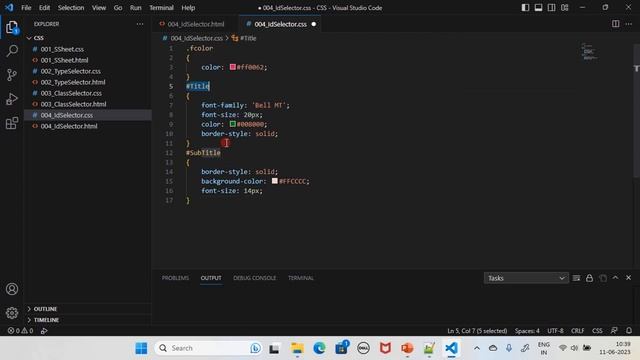
Task: Open Run and Debug view
Action: (12, 99)
